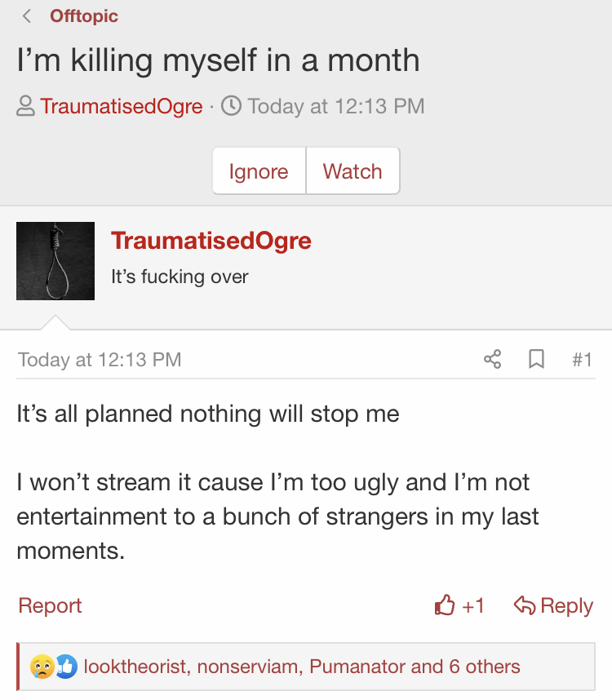Image resolution: width=612 pixels, height=700 pixels.
Task: Open TraumatisedOgre profile from thread header
Action: 122,106
